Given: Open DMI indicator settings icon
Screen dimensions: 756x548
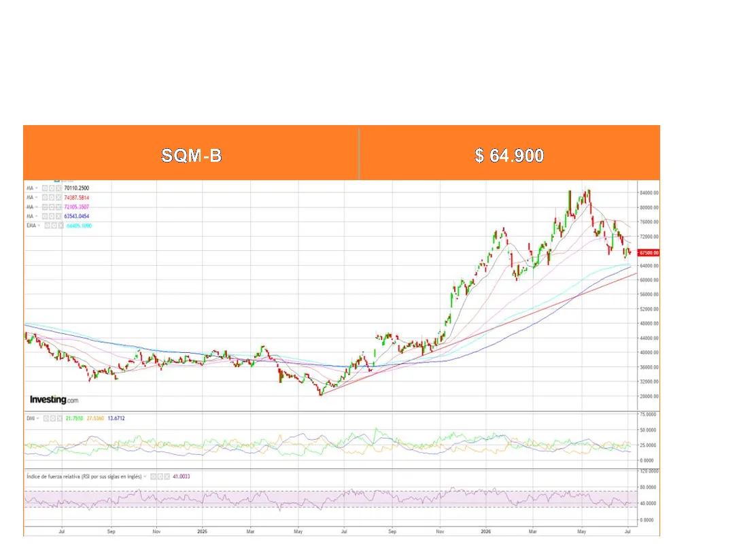Looking at the screenshot, I should 53,418.
